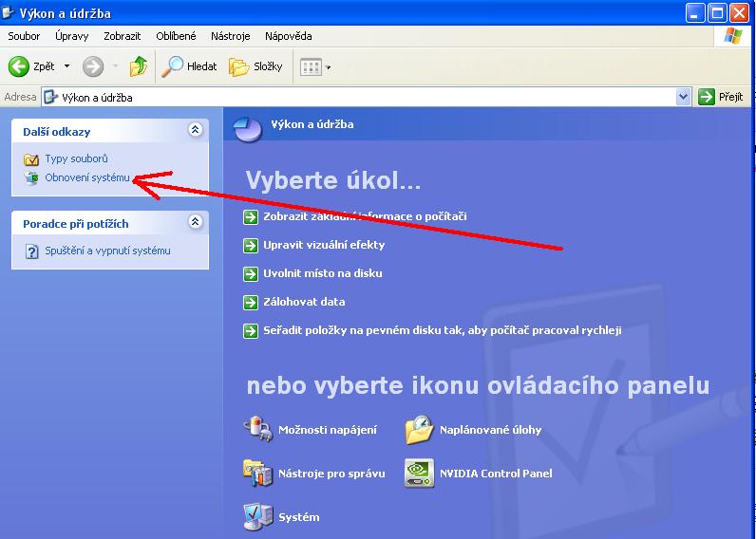
Task: Click the Typy souborů icon
Action: (x=31, y=159)
